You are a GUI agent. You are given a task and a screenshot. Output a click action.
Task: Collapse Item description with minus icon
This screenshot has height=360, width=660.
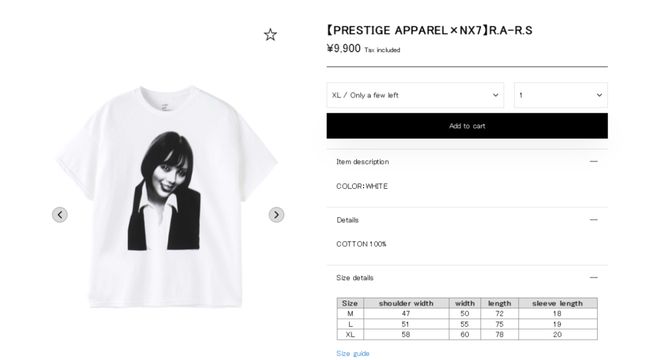point(593,161)
